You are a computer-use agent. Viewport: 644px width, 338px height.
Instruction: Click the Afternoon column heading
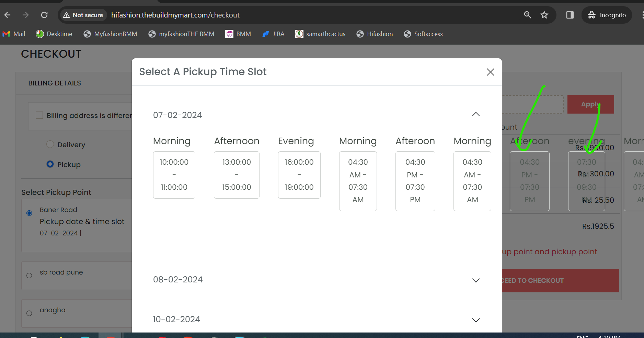(237, 141)
